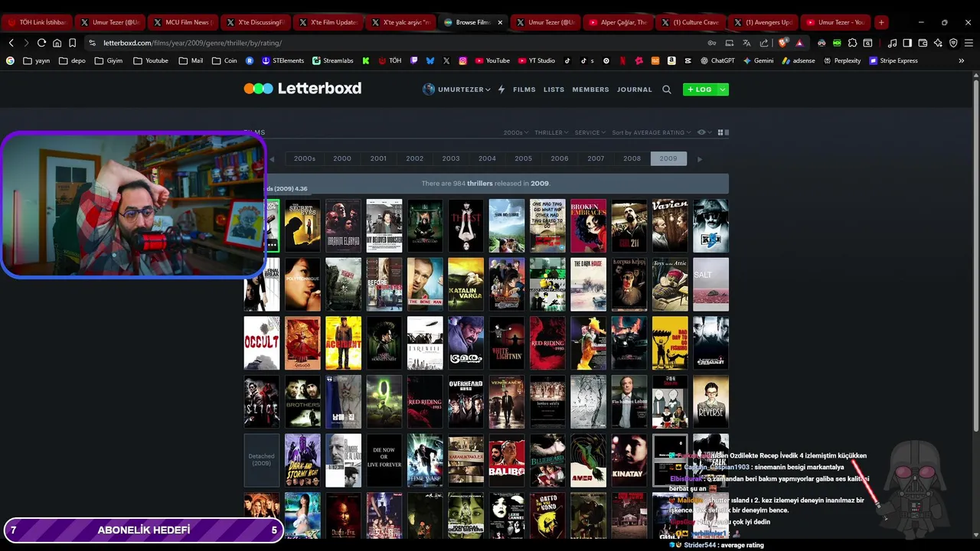Select the 2005 year tab

click(x=524, y=158)
